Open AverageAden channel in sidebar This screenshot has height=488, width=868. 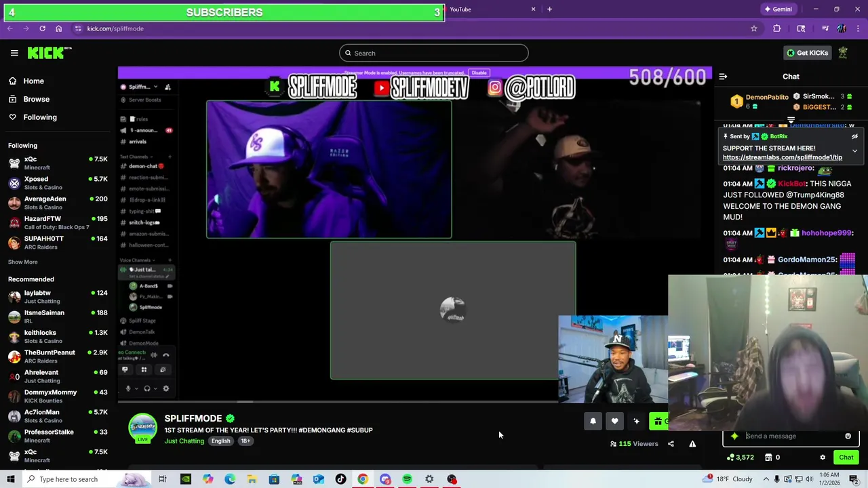coord(58,203)
